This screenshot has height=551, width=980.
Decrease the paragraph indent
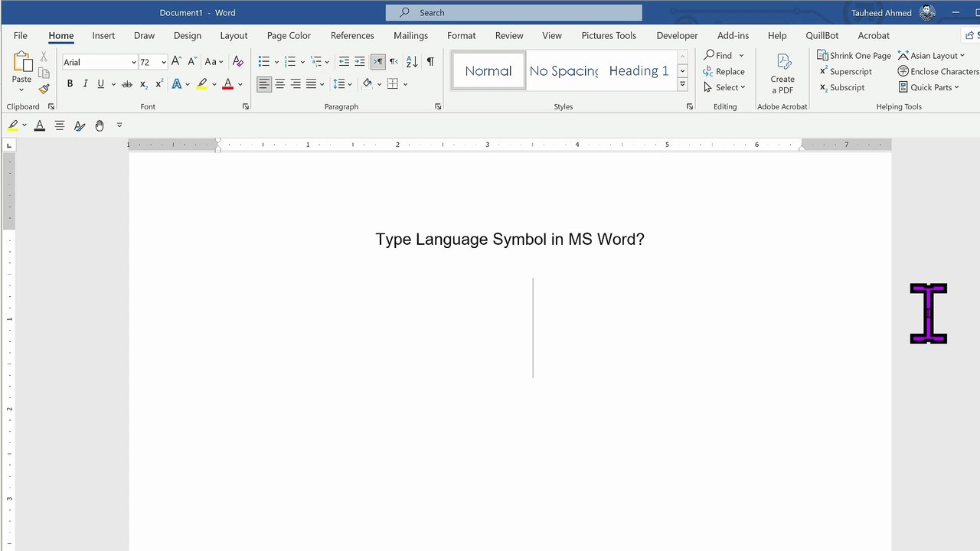coord(344,61)
